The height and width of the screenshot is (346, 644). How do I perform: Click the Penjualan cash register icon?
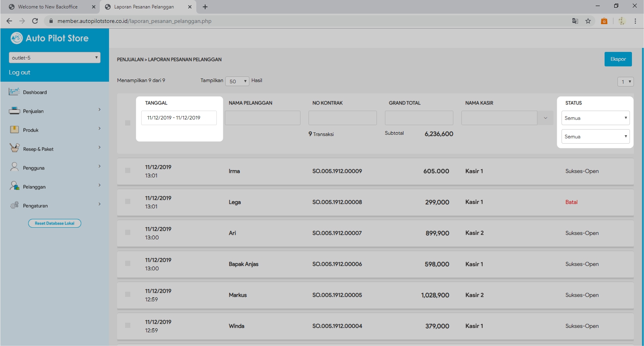pyautogui.click(x=14, y=111)
